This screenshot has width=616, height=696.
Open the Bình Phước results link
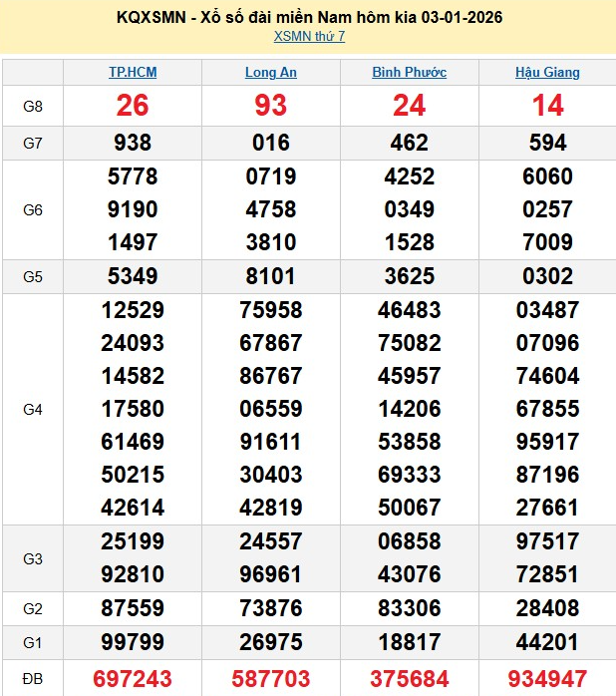[409, 73]
